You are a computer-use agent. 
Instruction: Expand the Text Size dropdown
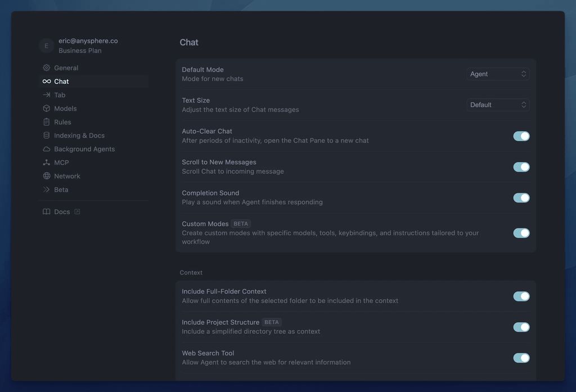tap(498, 105)
